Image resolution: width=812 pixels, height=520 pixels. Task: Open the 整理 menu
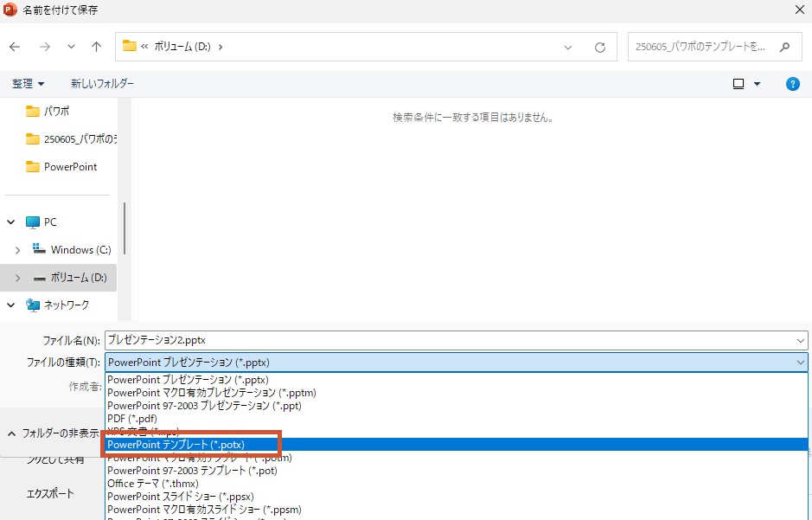[x=29, y=83]
